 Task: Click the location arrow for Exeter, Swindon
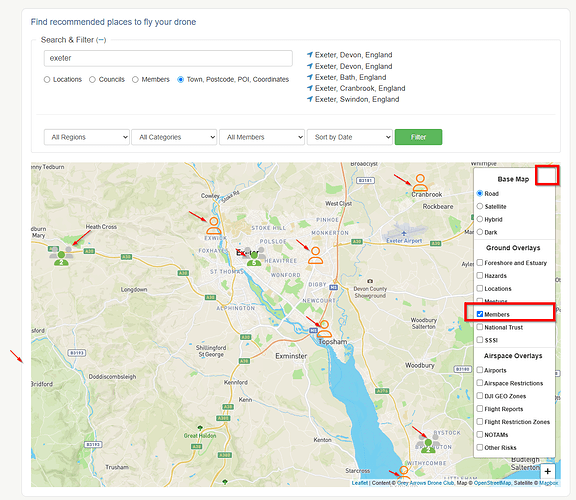310,99
